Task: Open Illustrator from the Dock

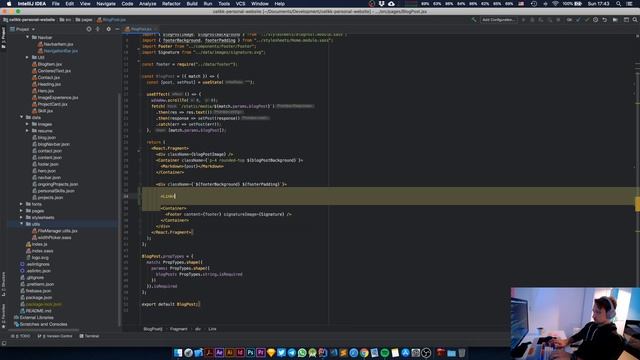Action: (230, 353)
